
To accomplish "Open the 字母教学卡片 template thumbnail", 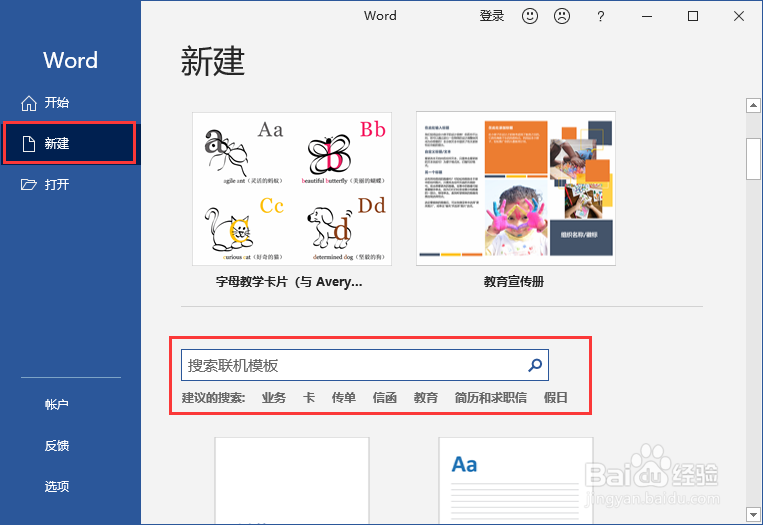I will click(x=292, y=189).
